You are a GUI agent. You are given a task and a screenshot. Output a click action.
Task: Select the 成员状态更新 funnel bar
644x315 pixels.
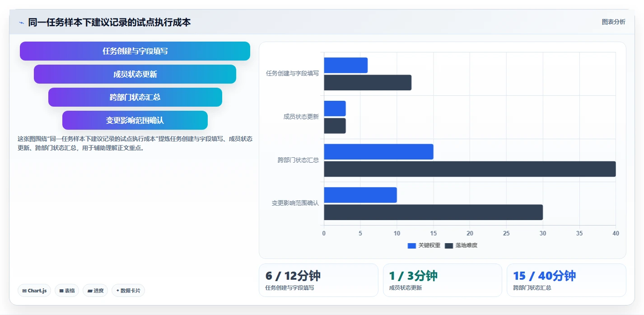[x=135, y=74]
